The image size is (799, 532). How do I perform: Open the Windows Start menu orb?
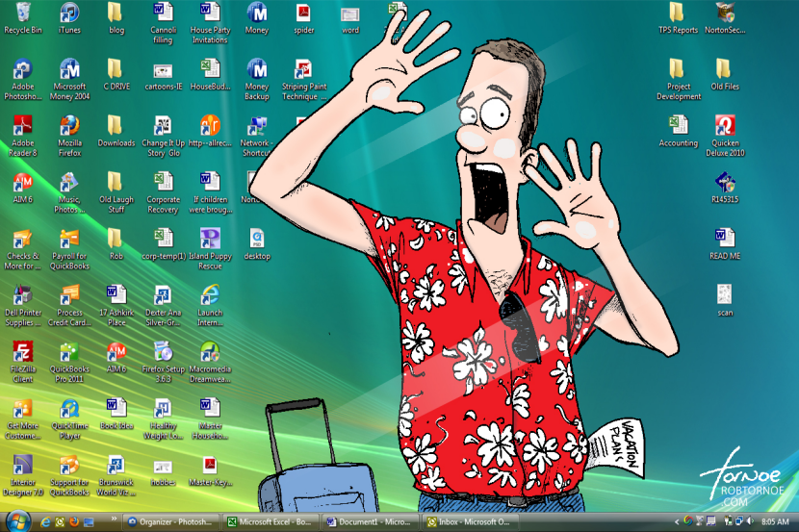[18, 521]
